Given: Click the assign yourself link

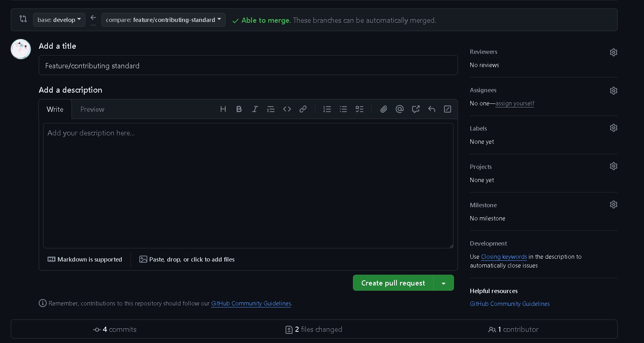Looking at the screenshot, I should pyautogui.click(x=515, y=103).
